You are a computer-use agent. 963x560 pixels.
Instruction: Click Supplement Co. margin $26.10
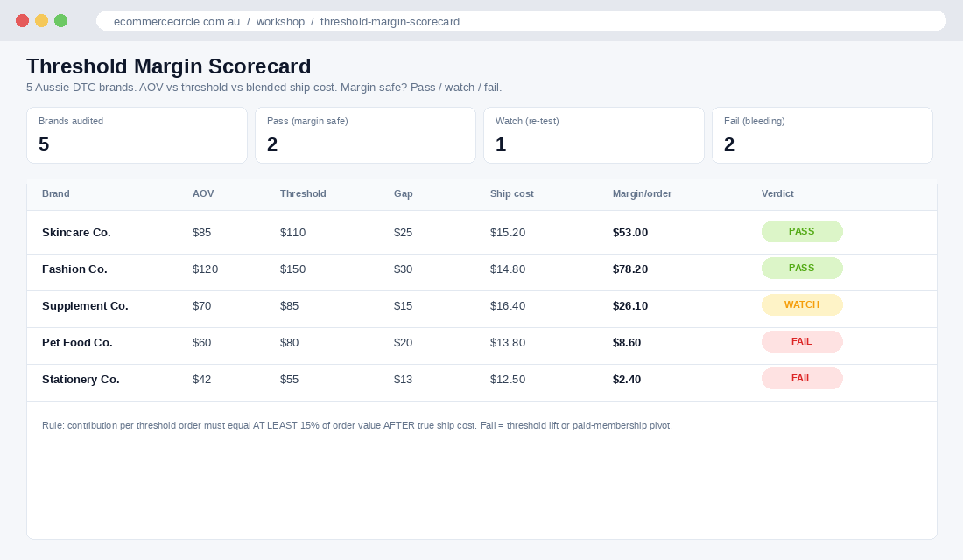[630, 305]
